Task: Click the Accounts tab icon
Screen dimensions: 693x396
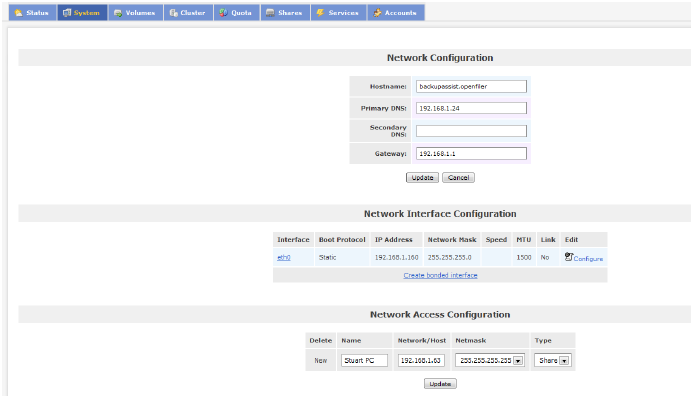Action: tap(377, 12)
